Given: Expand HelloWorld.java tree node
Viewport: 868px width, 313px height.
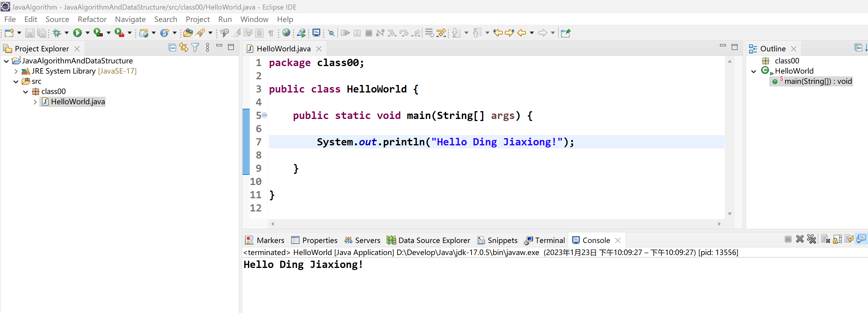Looking at the screenshot, I should coord(35,102).
